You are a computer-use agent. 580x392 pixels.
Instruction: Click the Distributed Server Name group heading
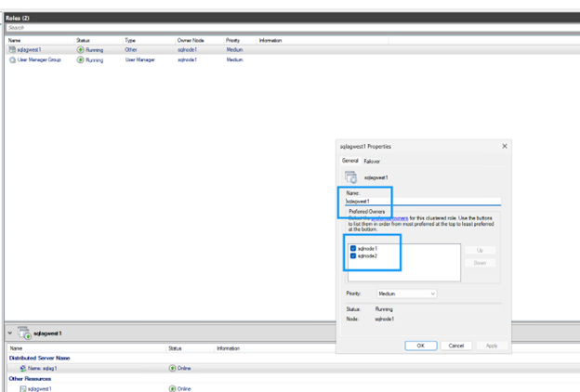pyautogui.click(x=40, y=358)
